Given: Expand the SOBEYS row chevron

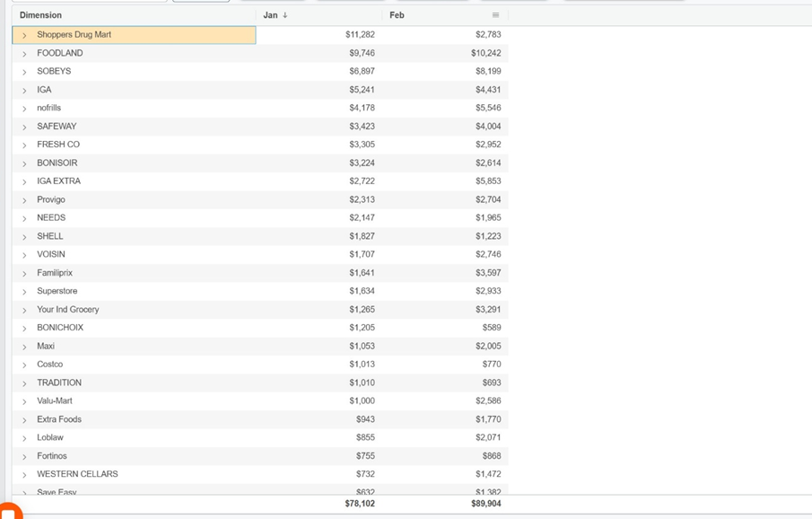Looking at the screenshot, I should (24, 72).
